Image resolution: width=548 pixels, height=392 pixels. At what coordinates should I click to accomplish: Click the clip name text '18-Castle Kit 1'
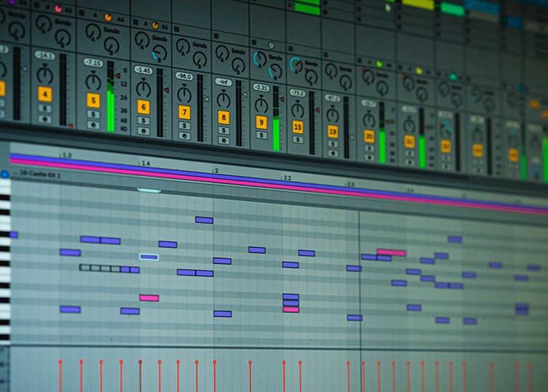(x=40, y=175)
